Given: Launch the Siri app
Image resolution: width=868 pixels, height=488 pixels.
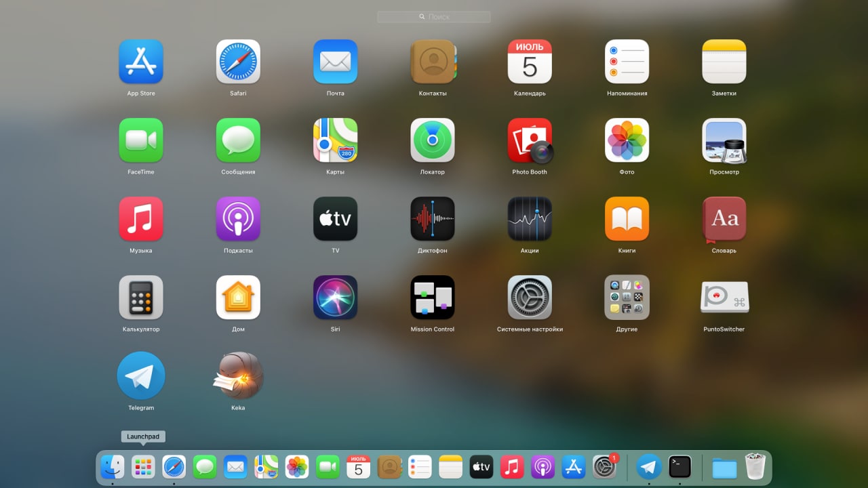Looking at the screenshot, I should [x=335, y=297].
